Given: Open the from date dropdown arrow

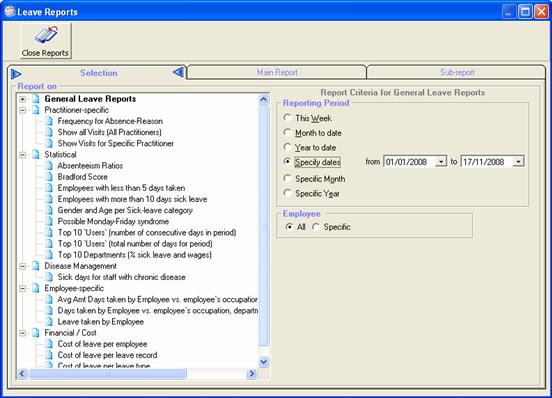Looking at the screenshot, I should click(x=441, y=162).
